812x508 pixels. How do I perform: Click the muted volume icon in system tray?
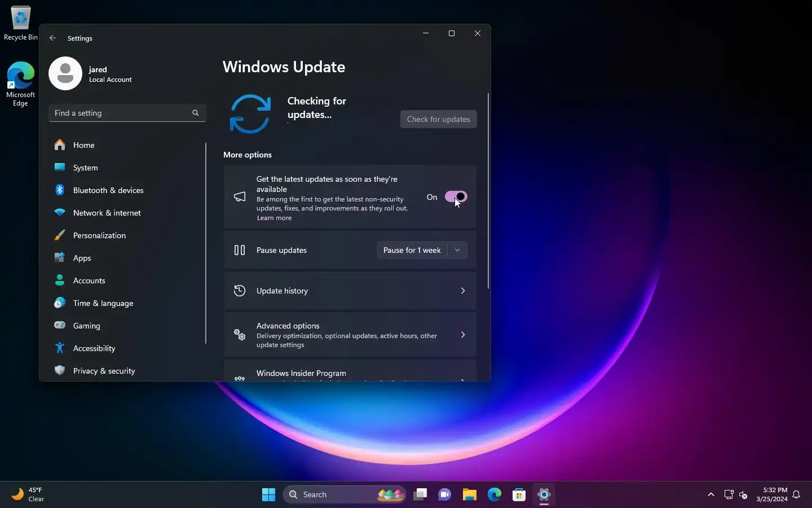point(743,494)
